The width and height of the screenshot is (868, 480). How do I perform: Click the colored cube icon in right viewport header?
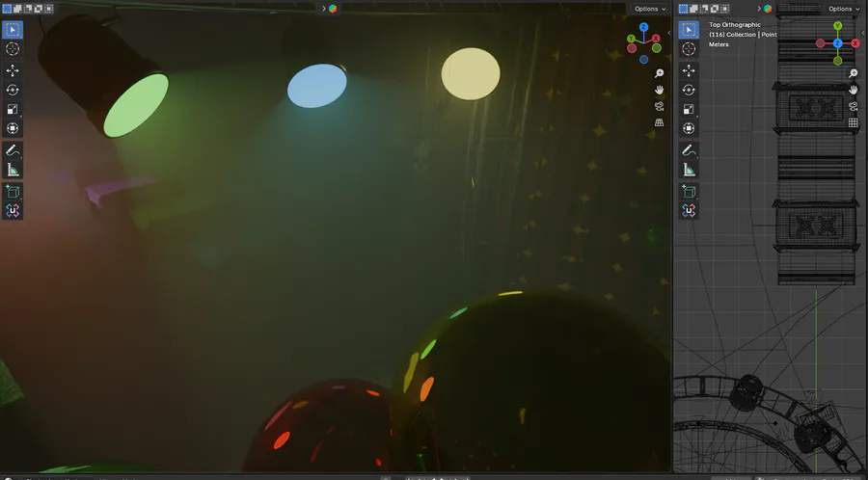(x=768, y=9)
